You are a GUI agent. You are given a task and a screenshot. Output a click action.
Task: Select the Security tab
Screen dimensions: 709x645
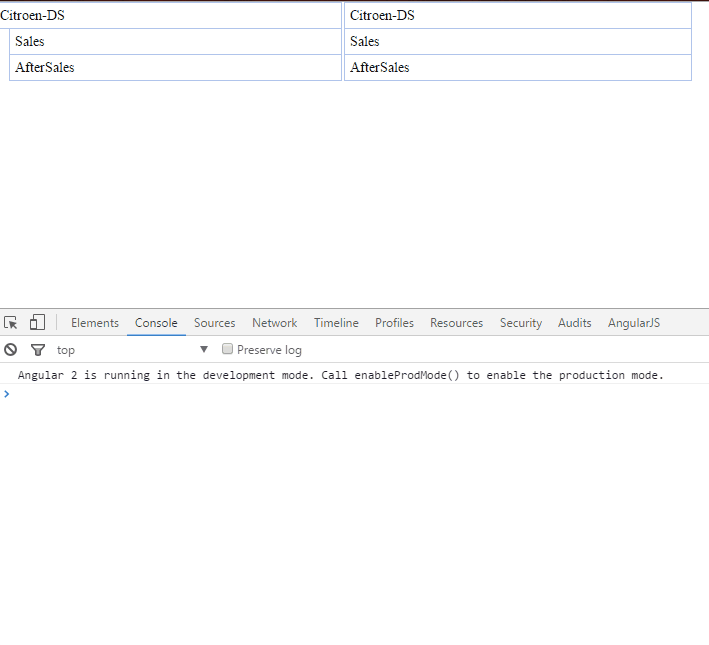(521, 323)
